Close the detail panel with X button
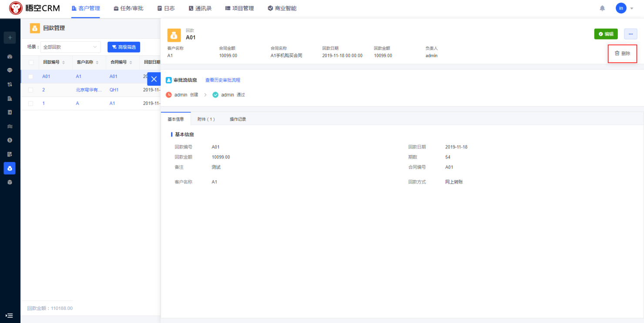Image resolution: width=644 pixels, height=323 pixels. coord(154,79)
